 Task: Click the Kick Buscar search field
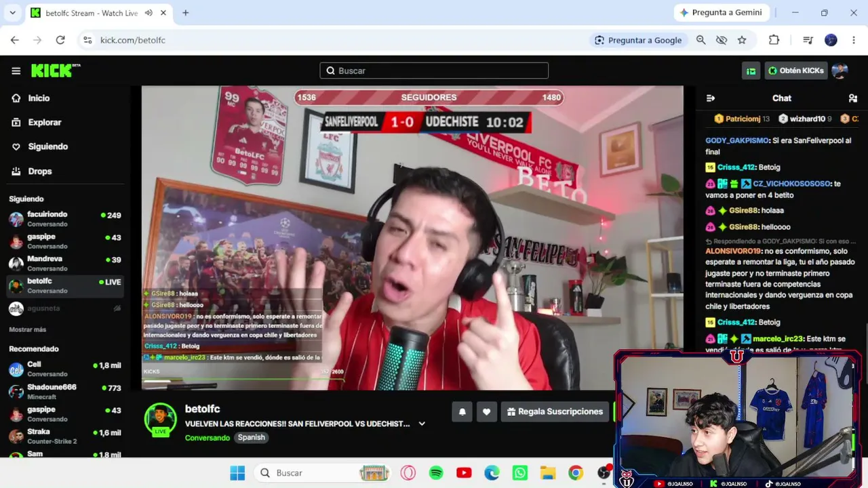pyautogui.click(x=434, y=70)
